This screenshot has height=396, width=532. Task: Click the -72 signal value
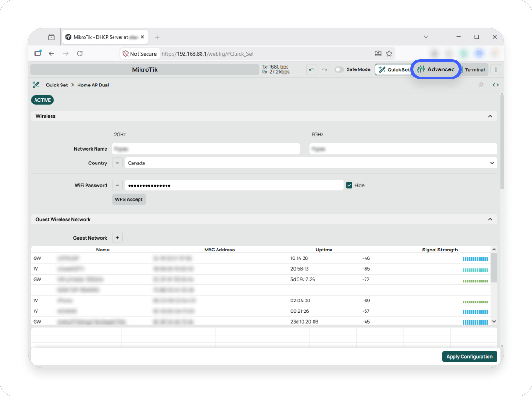pos(366,279)
